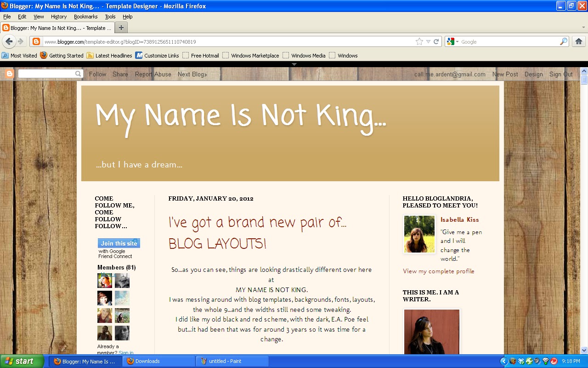
Task: Open a new tab with plus button
Action: [x=121, y=28]
